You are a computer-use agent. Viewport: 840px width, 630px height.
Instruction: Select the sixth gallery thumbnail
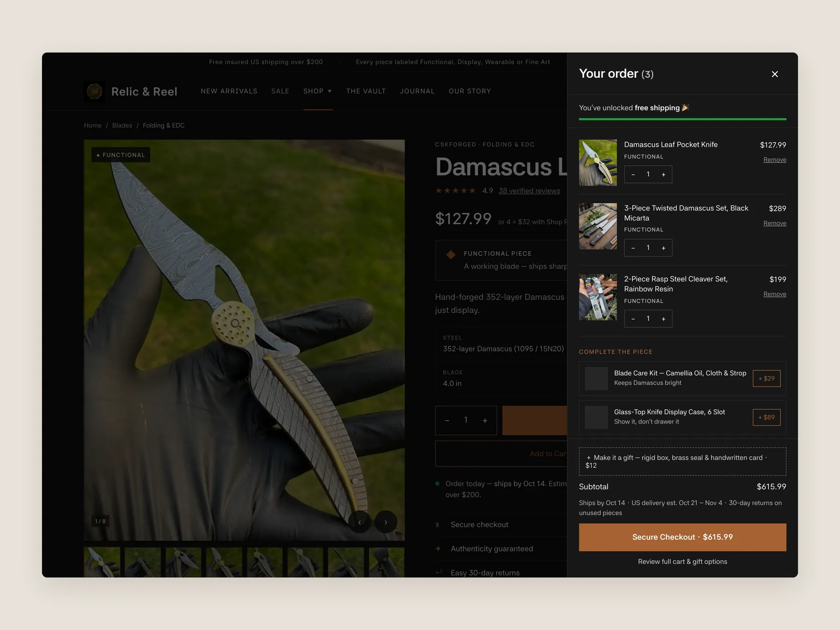pos(306,562)
